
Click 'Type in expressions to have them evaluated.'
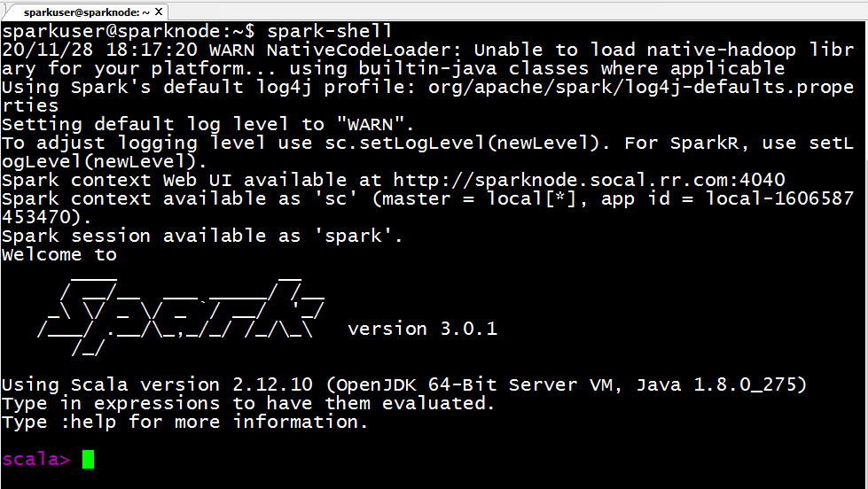[x=248, y=403]
